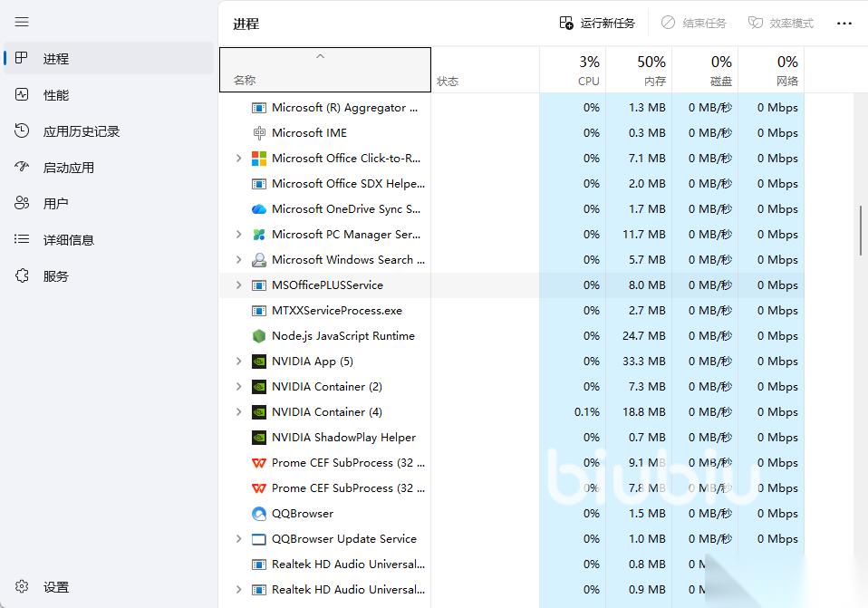Switch to the 服务 tab
Screen dimensions: 868x608
pos(109,275)
